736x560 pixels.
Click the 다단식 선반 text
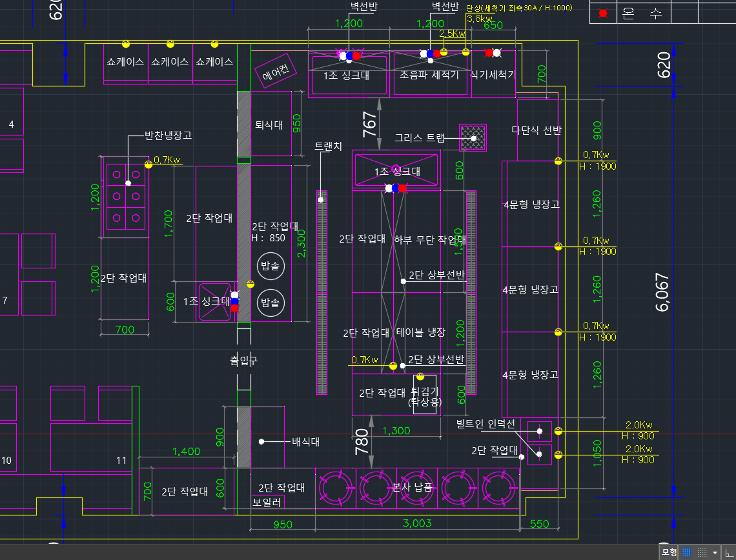point(536,130)
